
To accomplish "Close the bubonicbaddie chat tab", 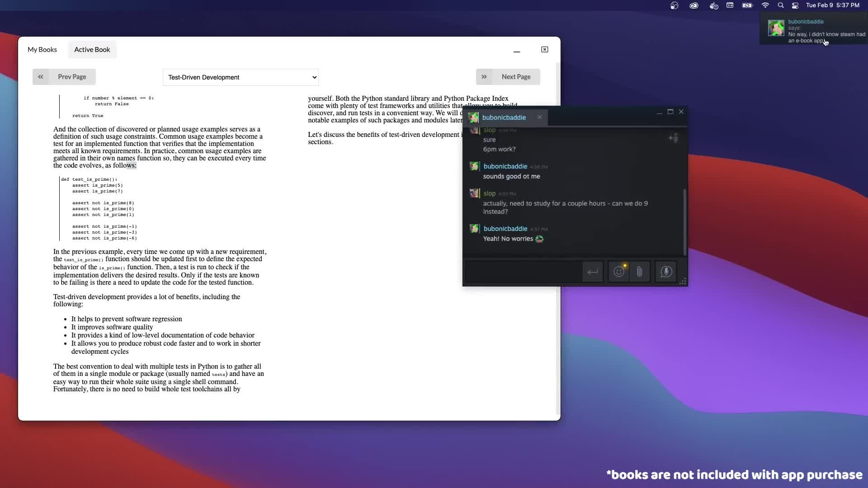I will coord(539,117).
